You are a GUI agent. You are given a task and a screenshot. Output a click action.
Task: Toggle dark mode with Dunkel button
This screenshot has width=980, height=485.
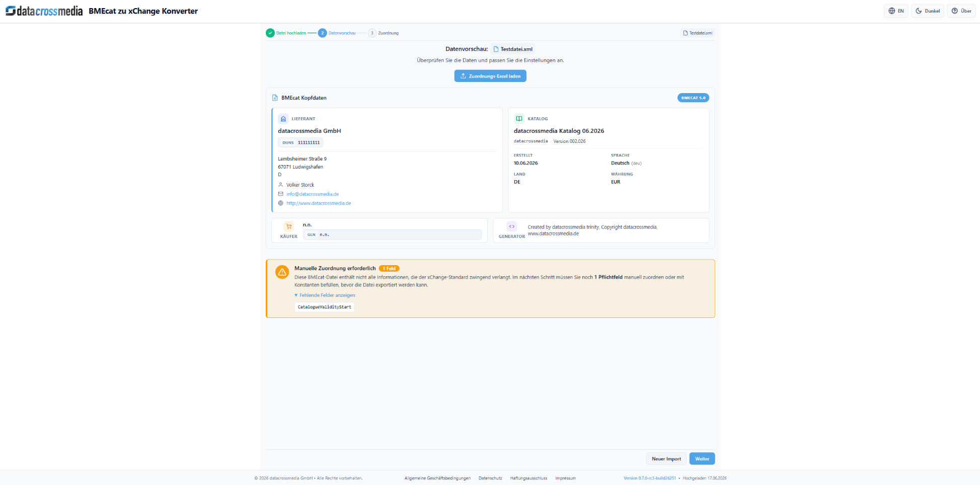pyautogui.click(x=928, y=11)
